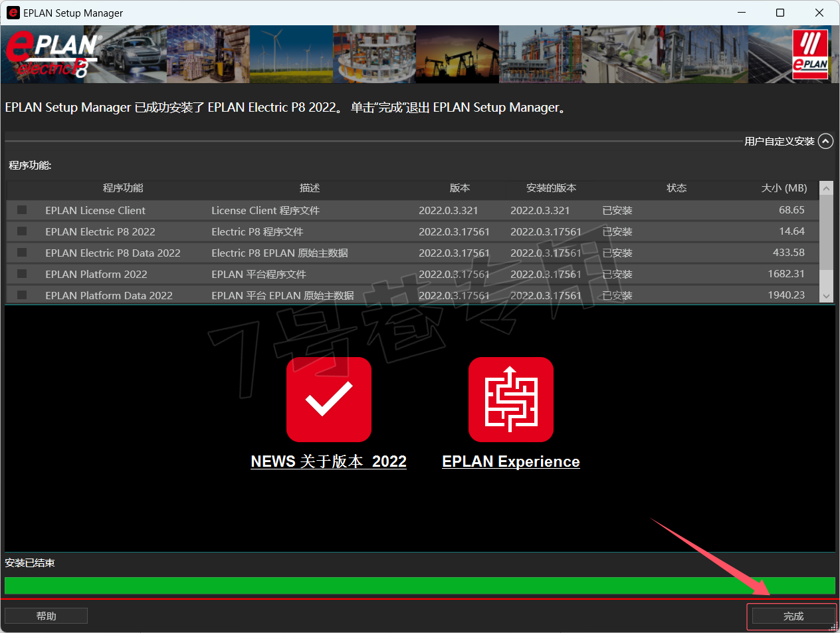Maximize the EPLAN Setup Manager window

click(780, 13)
